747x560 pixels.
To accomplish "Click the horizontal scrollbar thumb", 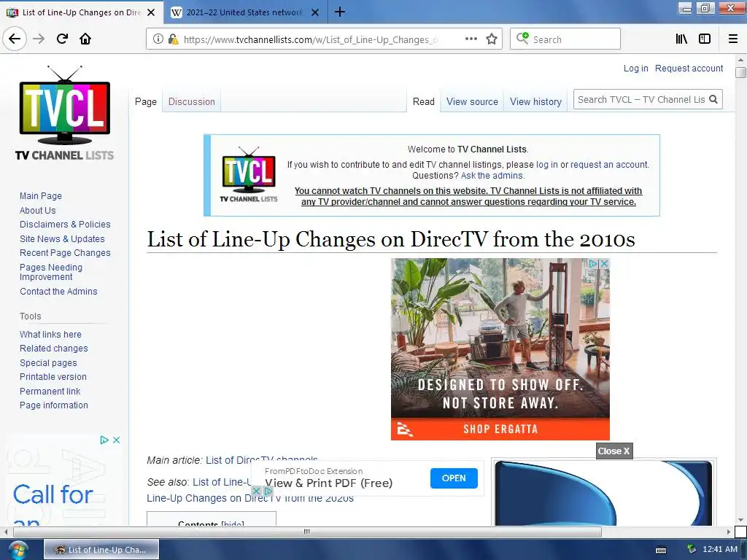I will [x=306, y=532].
